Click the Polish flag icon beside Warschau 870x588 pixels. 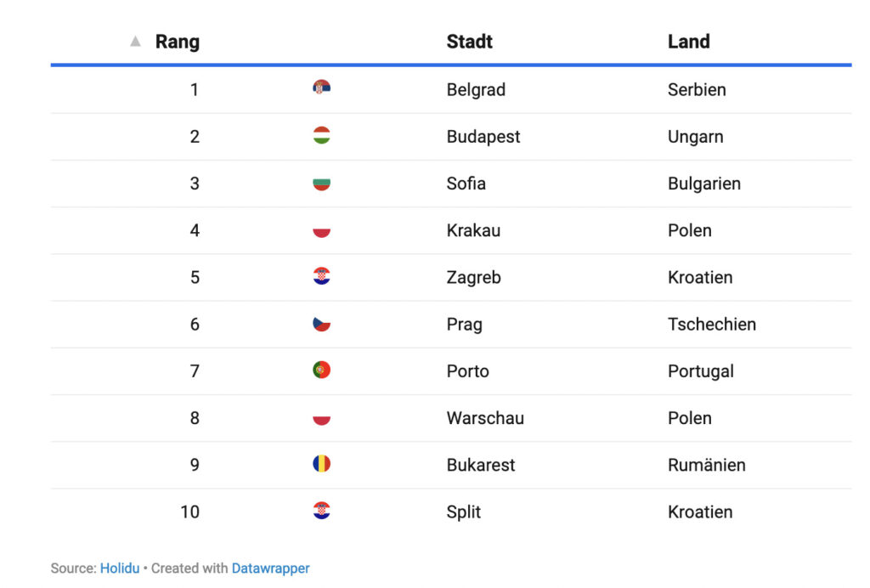pos(321,417)
